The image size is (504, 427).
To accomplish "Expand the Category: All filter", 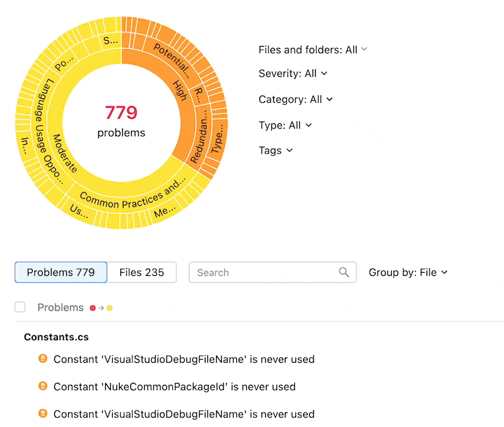I will coord(295,100).
